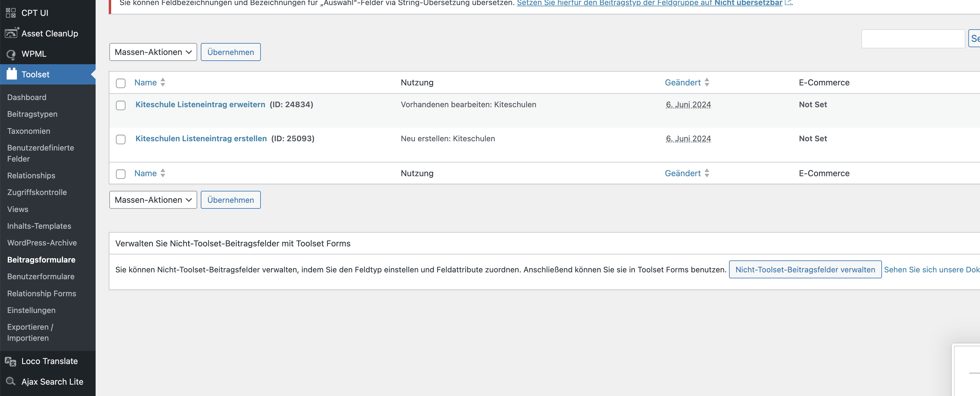Click Not Set in erweitern row
The height and width of the screenshot is (396, 980).
tap(813, 105)
